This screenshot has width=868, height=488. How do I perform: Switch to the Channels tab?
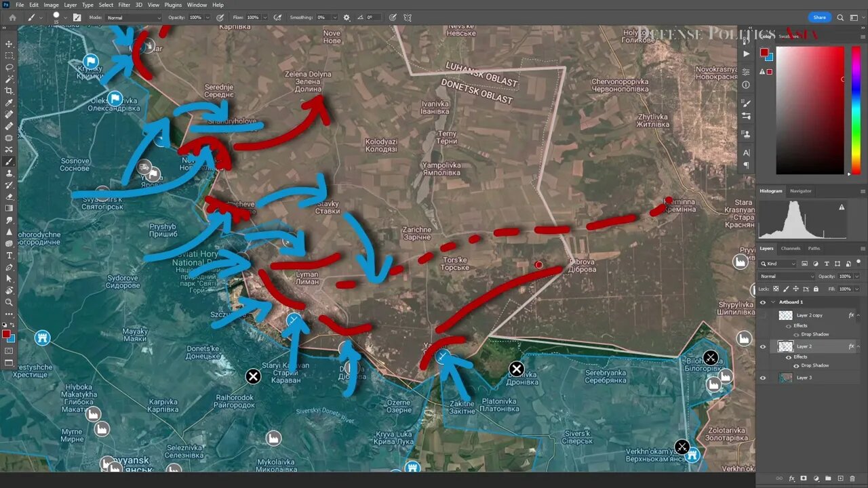coord(791,248)
